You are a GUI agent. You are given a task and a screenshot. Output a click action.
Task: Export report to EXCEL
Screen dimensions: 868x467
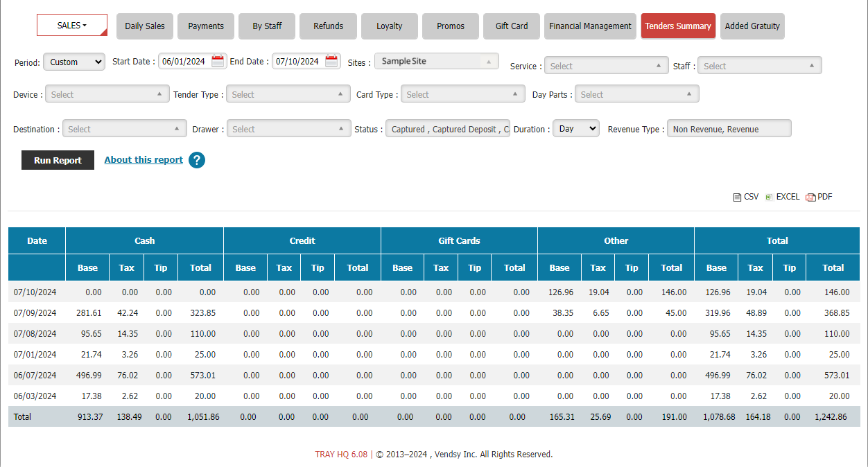tap(783, 197)
